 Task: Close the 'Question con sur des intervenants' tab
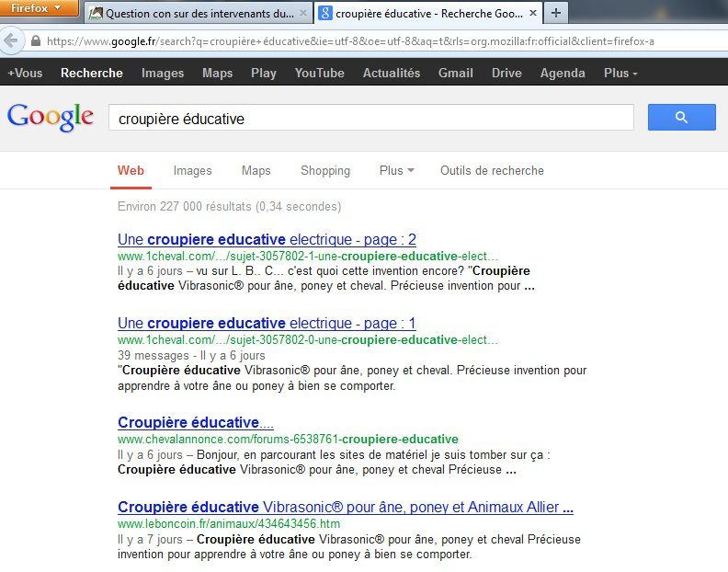[303, 14]
